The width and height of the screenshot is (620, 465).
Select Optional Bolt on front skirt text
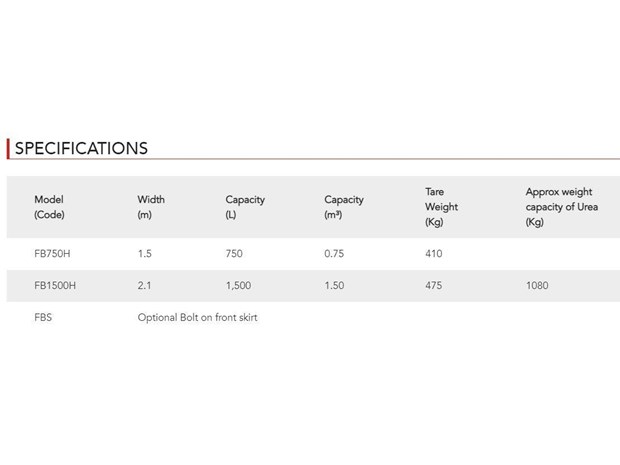(x=197, y=317)
